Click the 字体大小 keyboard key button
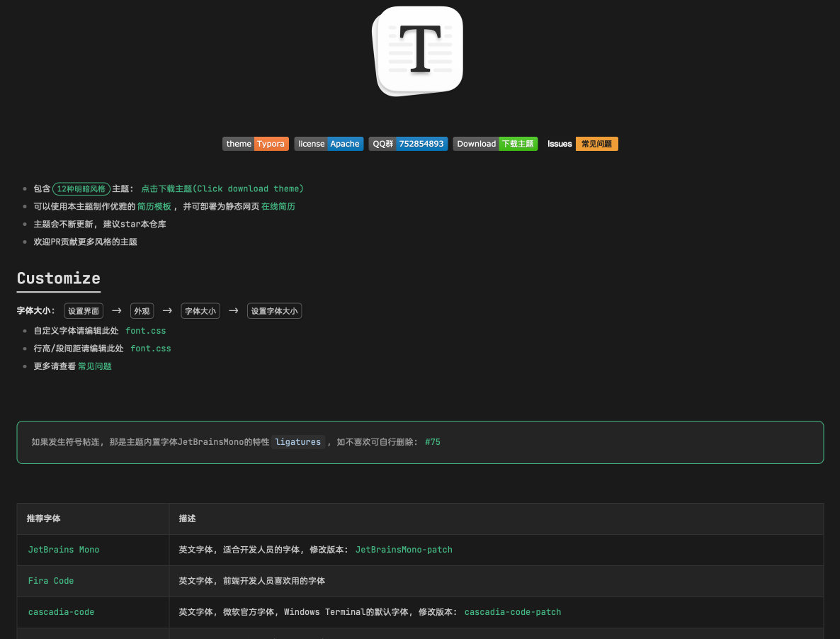 [200, 310]
